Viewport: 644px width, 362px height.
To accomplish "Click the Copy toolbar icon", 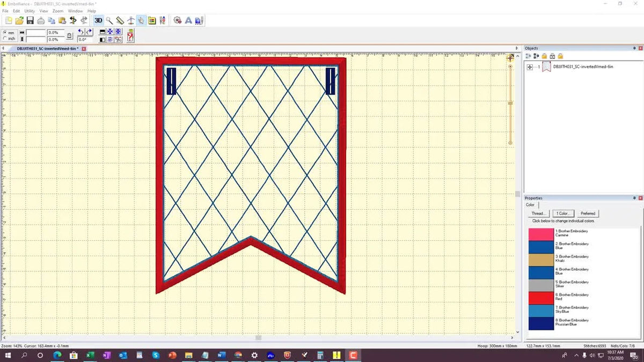I will point(52,20).
